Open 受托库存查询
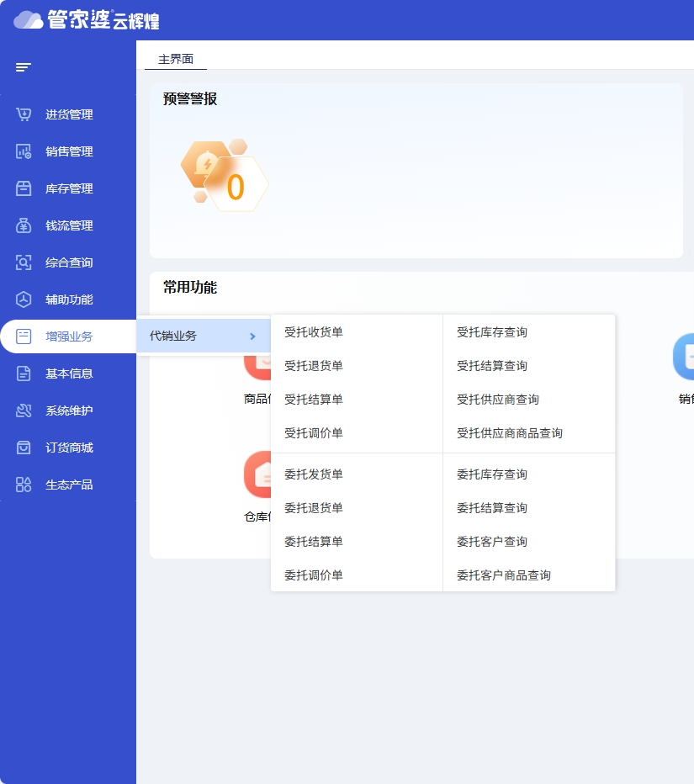 [492, 332]
